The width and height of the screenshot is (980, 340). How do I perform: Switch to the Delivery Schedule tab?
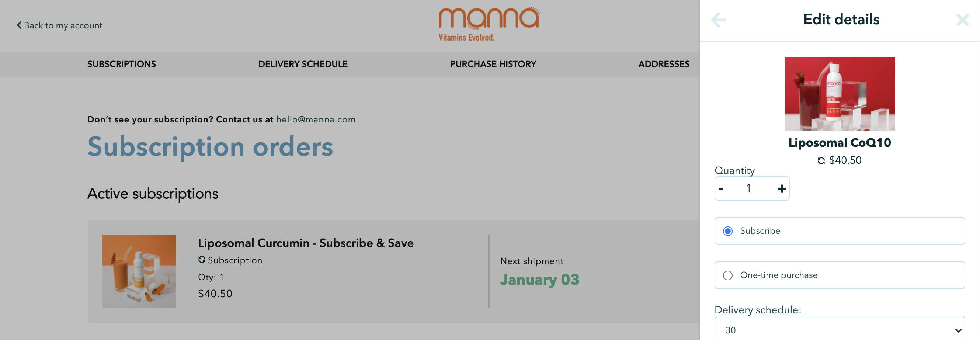pos(303,64)
